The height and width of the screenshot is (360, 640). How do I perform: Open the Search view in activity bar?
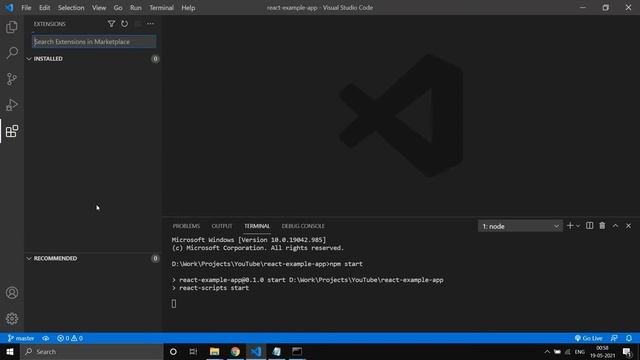click(12, 53)
